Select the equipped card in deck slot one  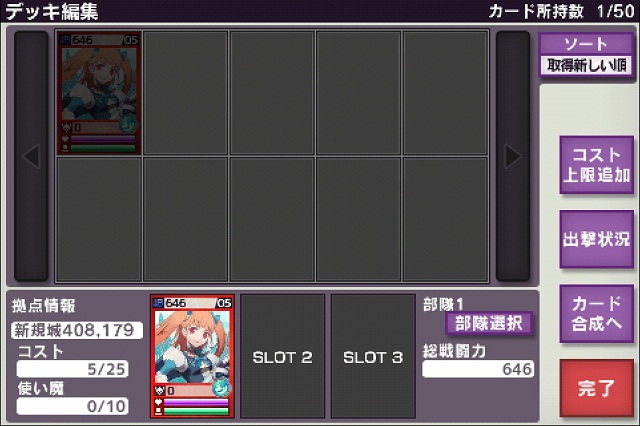(192, 356)
